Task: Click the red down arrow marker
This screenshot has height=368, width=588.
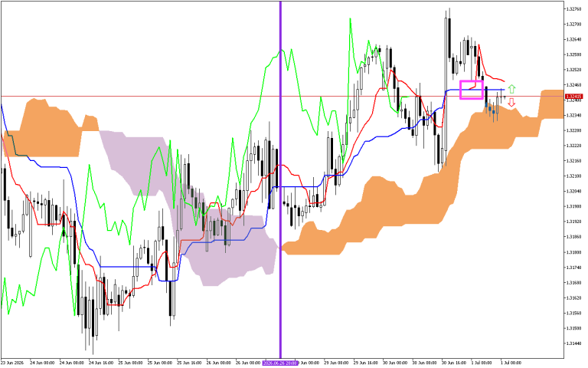Action: coord(511,103)
